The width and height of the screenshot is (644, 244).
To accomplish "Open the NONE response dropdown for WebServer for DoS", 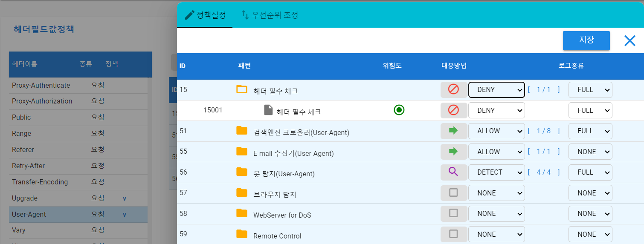I will coord(496,214).
